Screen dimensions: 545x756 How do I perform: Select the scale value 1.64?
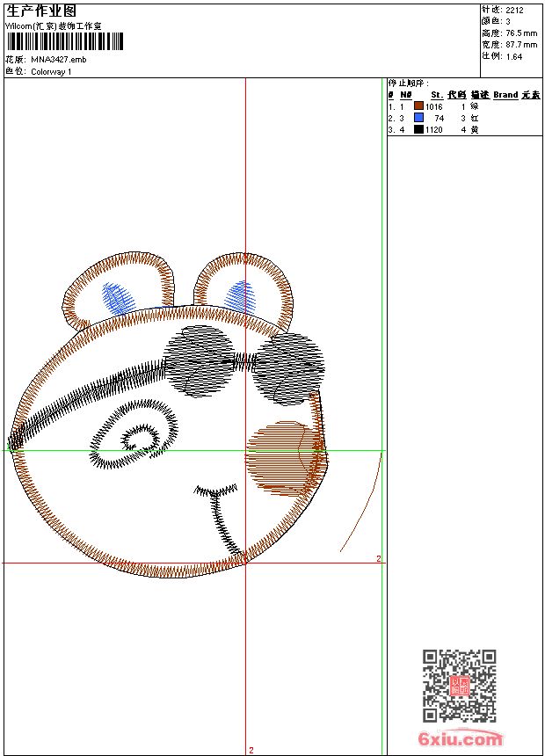click(514, 56)
